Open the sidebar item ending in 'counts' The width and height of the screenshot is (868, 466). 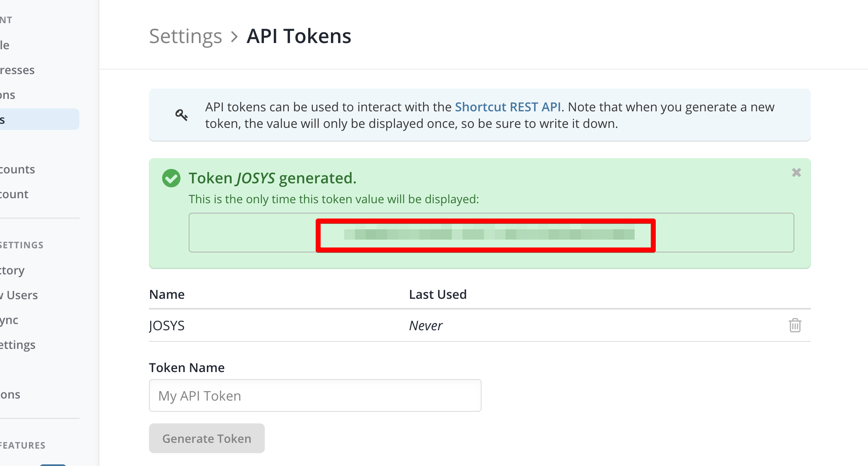click(x=17, y=169)
